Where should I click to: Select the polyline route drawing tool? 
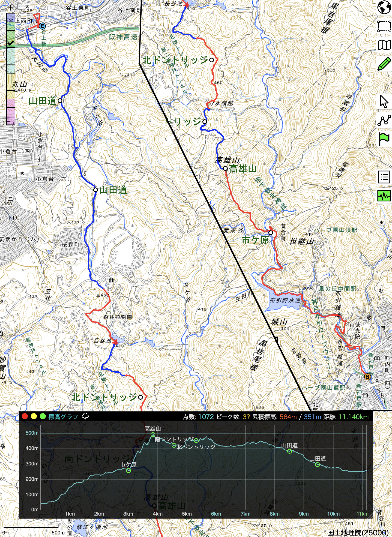coord(384,120)
